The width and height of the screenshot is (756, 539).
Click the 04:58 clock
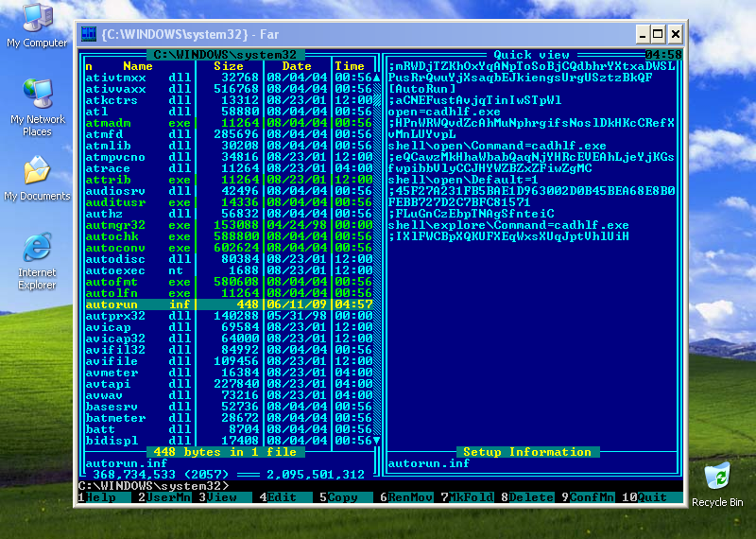tap(663, 55)
